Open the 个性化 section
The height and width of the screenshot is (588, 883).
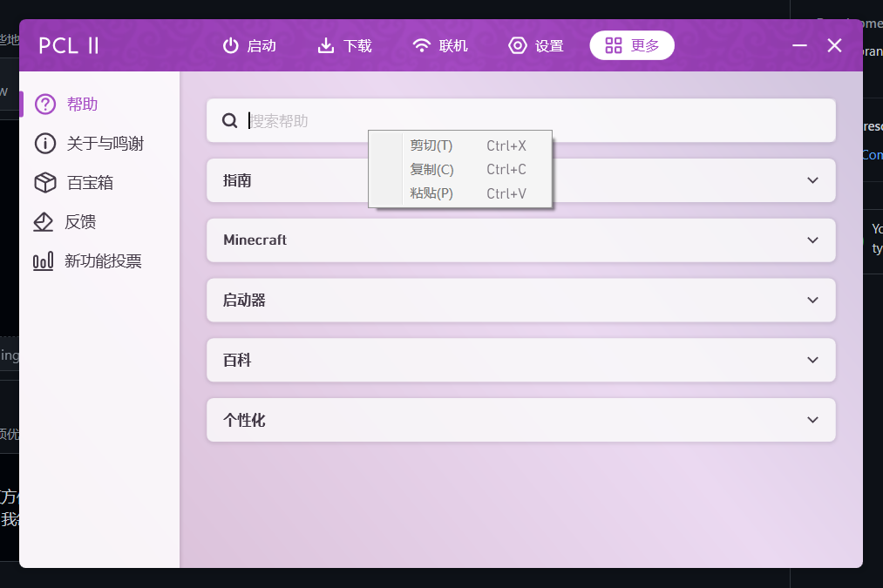click(520, 420)
